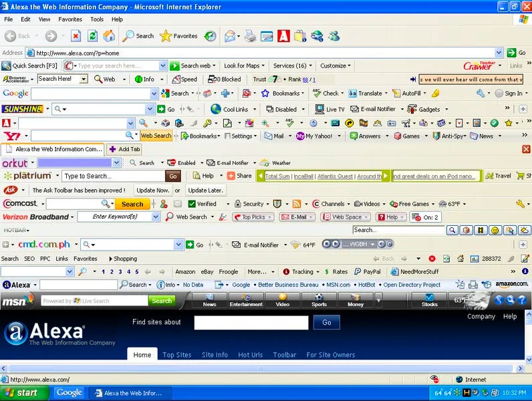532x401 pixels.
Task: Click the Alexa page Go button
Action: (327, 322)
